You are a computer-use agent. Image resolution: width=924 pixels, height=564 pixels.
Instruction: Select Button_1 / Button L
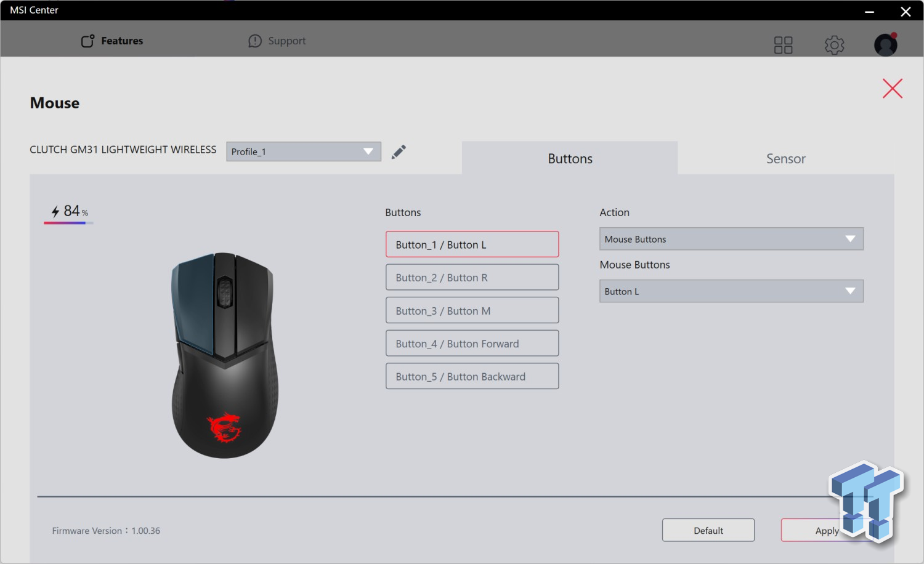pos(472,244)
